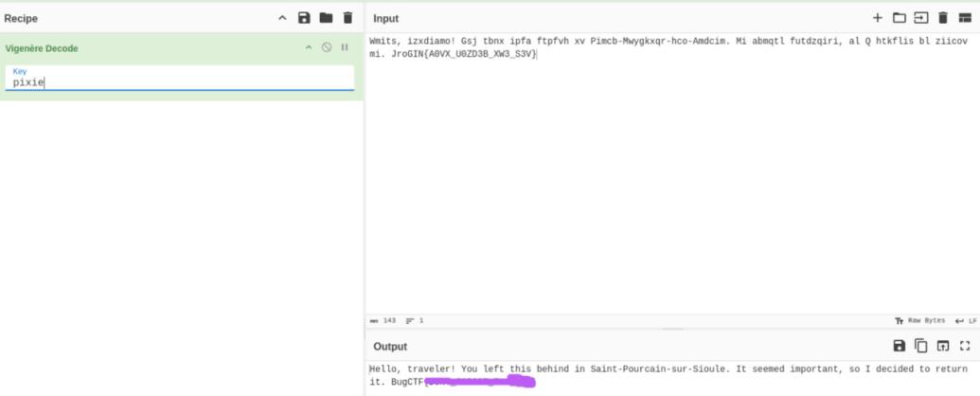Save output to file

click(x=900, y=346)
